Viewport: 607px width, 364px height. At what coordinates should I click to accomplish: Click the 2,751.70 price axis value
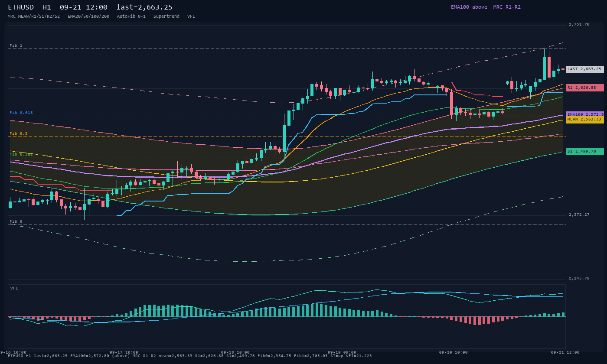579,24
